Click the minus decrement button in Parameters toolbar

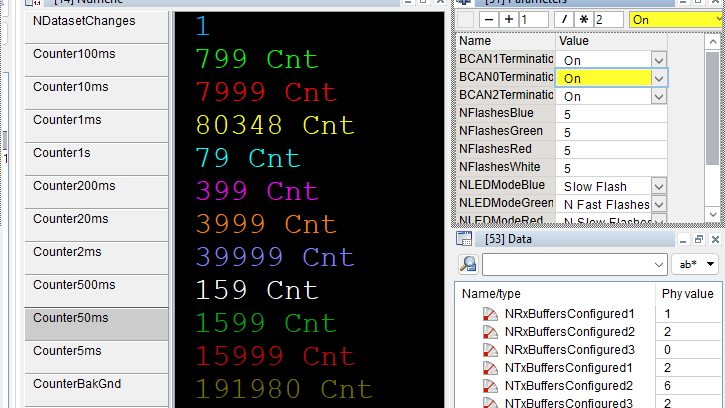489,20
